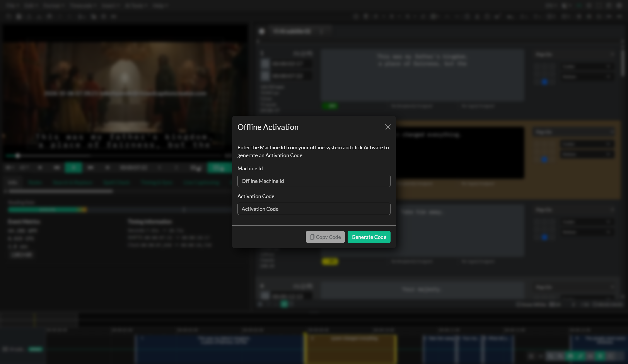The width and height of the screenshot is (628, 364).
Task: Close the Offline Activation dialog
Action: [x=387, y=127]
